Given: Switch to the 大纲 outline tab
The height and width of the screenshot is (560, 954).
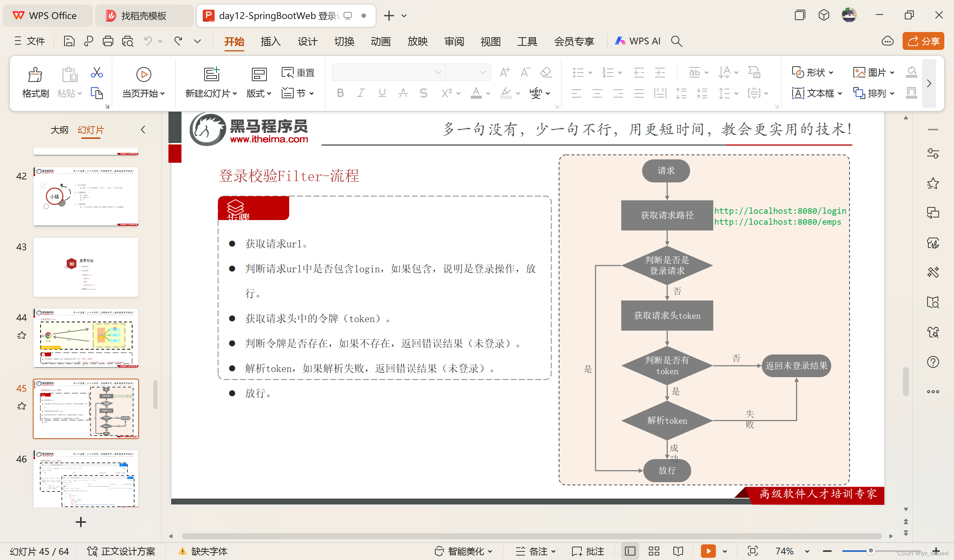Looking at the screenshot, I should (x=59, y=130).
